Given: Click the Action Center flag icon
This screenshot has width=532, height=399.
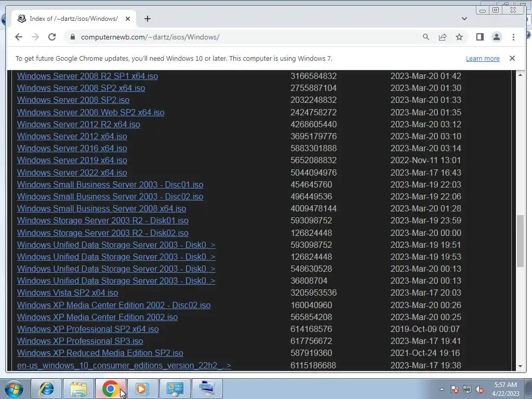Looking at the screenshot, I should 455,390.
